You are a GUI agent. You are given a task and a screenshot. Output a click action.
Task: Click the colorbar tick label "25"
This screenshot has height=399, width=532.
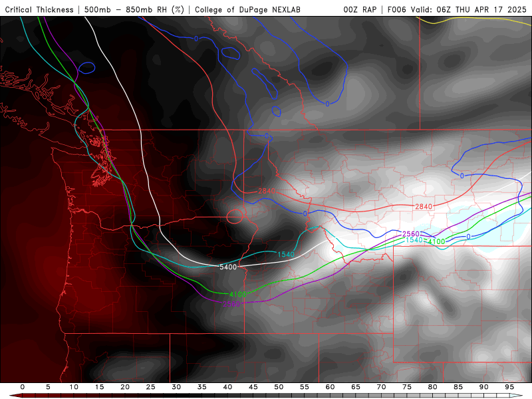pyautogui.click(x=151, y=387)
